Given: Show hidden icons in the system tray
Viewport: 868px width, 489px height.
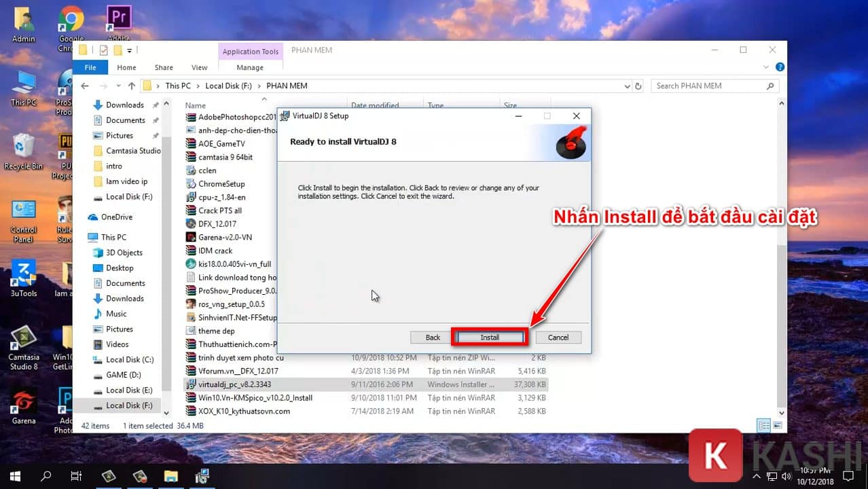Looking at the screenshot, I should [755, 475].
